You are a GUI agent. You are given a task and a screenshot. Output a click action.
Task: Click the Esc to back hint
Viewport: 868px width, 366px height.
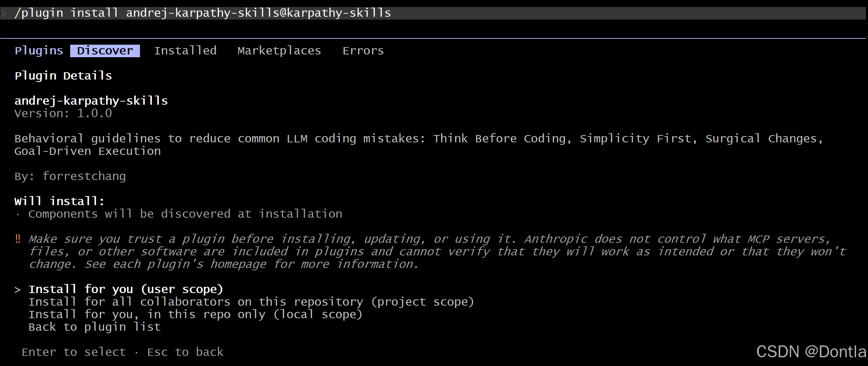(185, 352)
